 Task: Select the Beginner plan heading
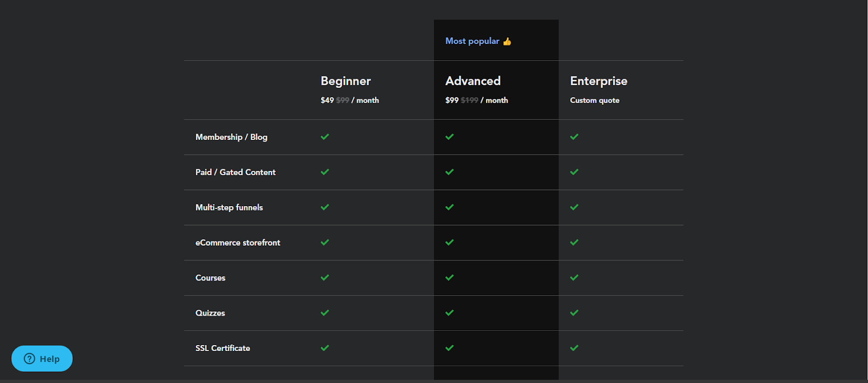[x=346, y=81]
